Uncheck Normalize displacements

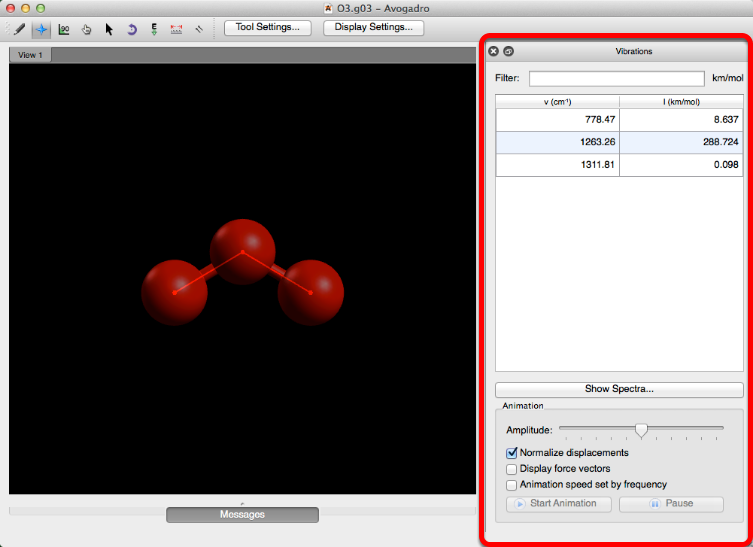[513, 453]
